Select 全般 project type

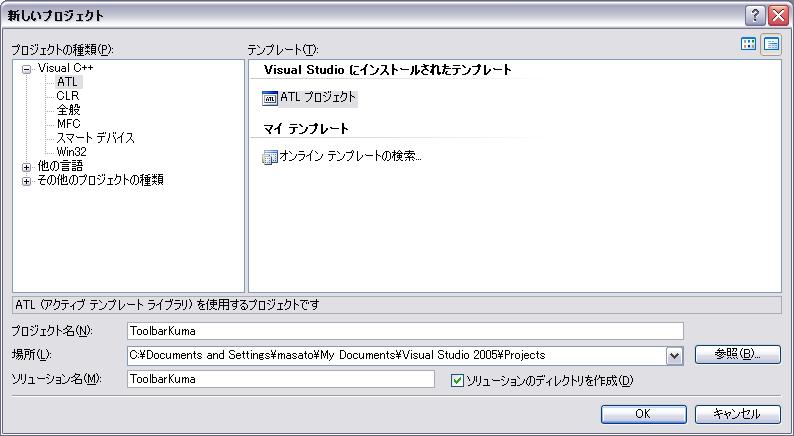pos(68,110)
